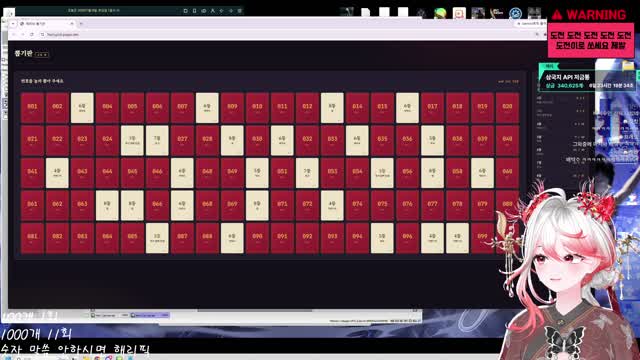640x360 pixels.
Task: Click the small badge beside page title
Action: click(x=42, y=54)
